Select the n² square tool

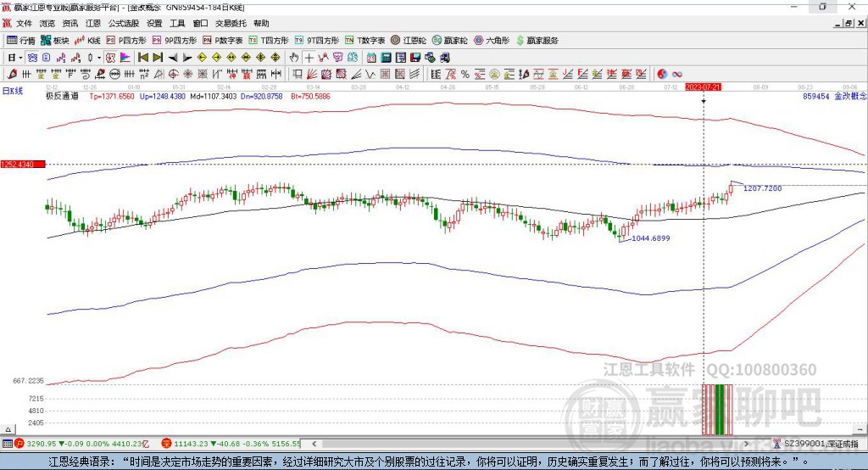pyautogui.click(x=144, y=74)
